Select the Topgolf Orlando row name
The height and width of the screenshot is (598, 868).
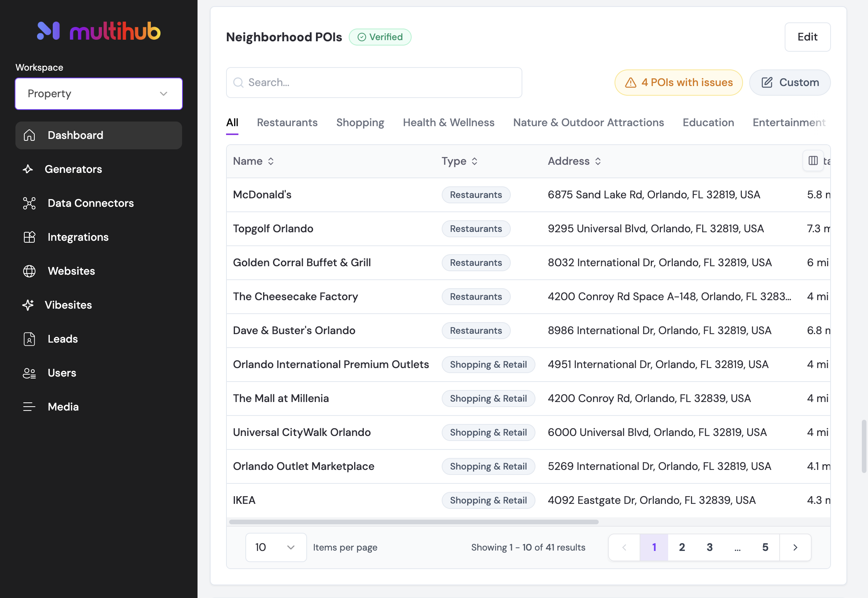click(x=273, y=229)
